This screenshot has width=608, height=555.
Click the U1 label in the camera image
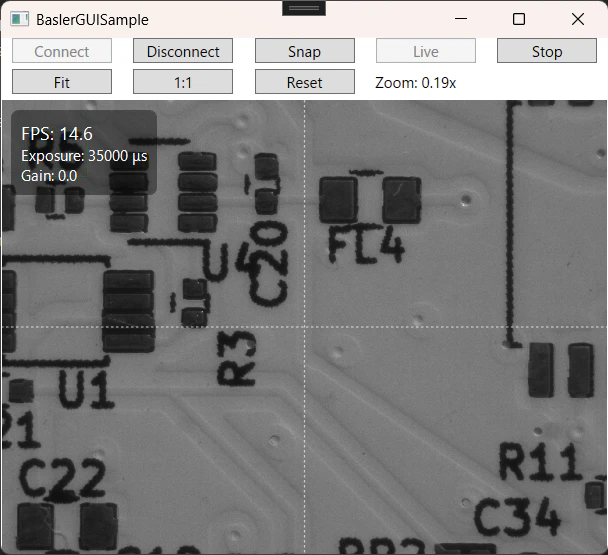point(86,389)
